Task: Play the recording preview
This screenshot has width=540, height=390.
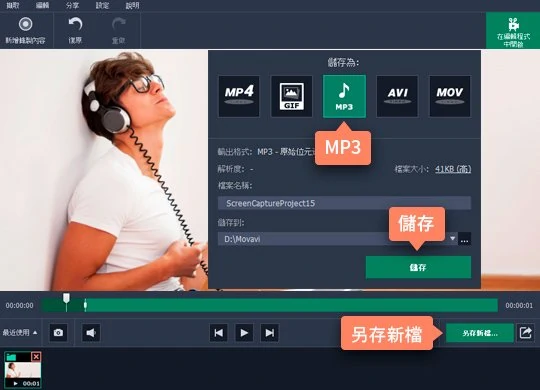Action: [244, 332]
